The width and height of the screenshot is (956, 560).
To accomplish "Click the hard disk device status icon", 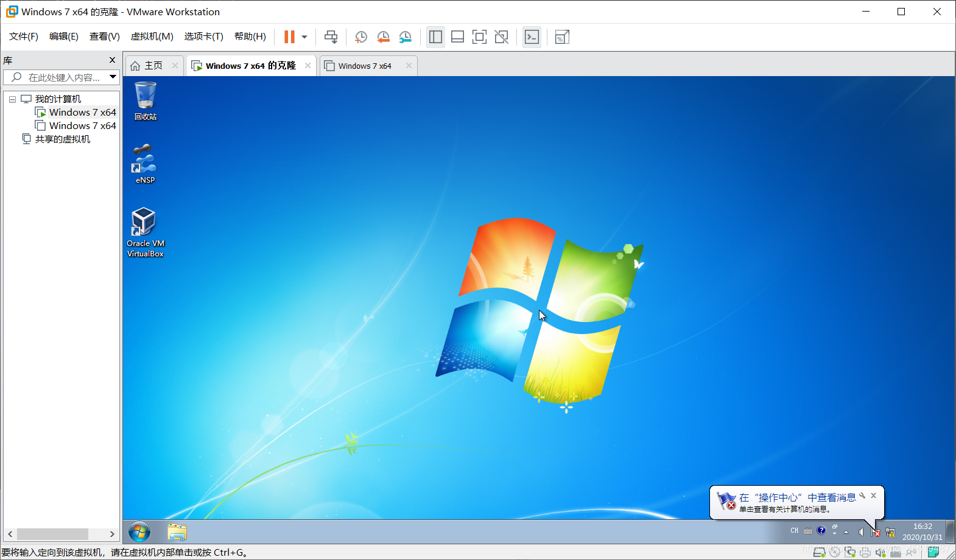I will point(820,552).
